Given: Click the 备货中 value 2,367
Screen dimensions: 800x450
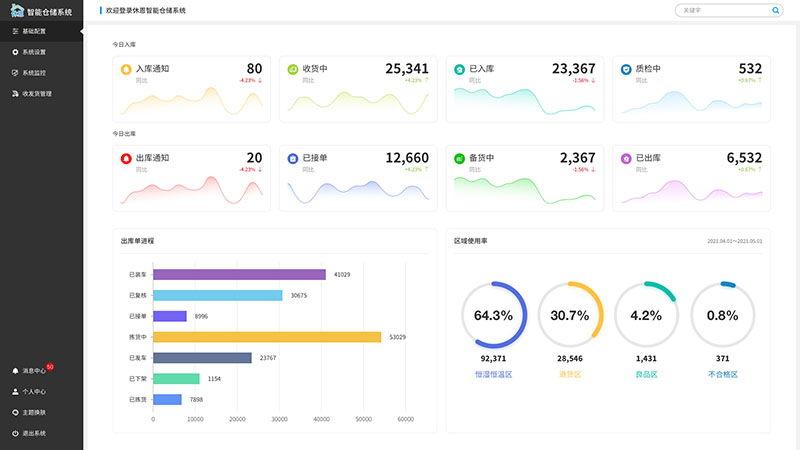Looking at the screenshot, I should pos(578,158).
